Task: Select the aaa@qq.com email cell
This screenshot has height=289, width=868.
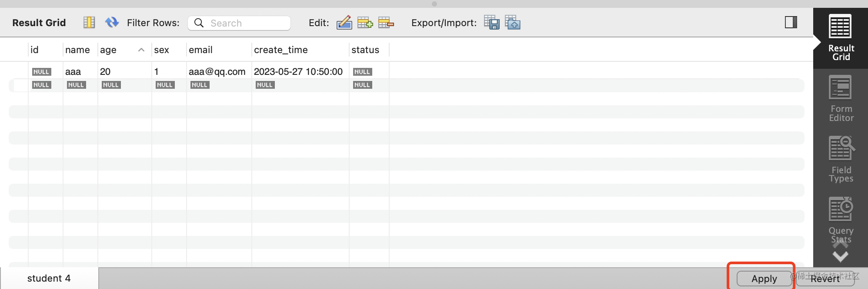Action: [x=217, y=71]
